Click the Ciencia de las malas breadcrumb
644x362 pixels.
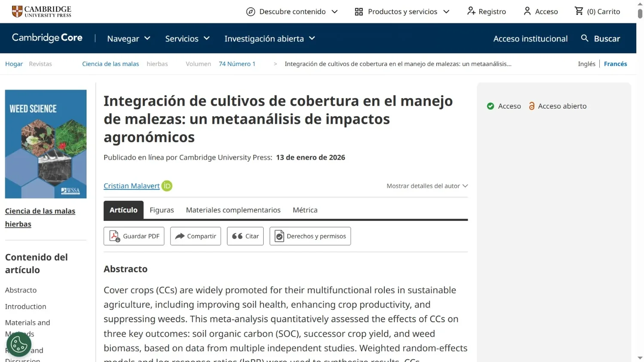tap(110, 63)
